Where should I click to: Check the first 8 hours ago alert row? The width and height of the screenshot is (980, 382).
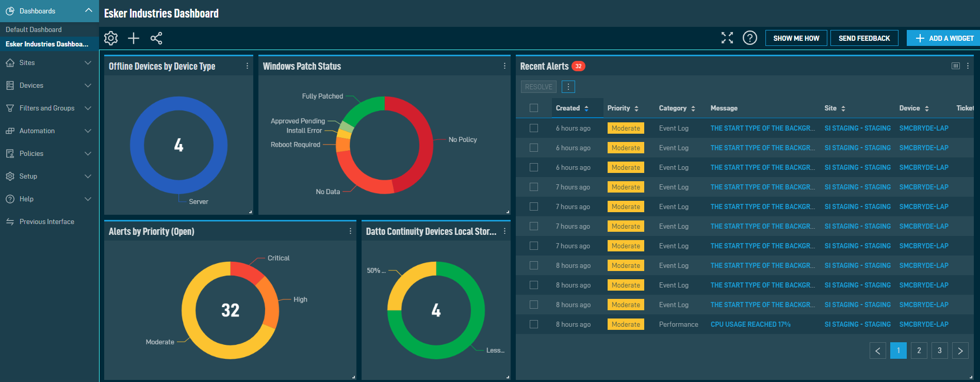pyautogui.click(x=534, y=265)
